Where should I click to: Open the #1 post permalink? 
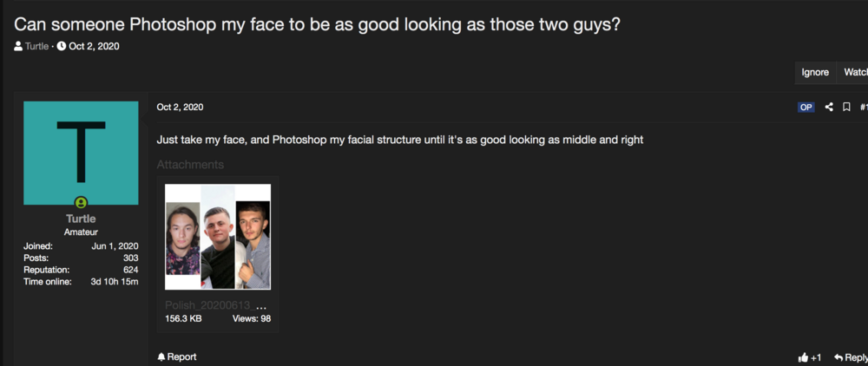click(863, 108)
